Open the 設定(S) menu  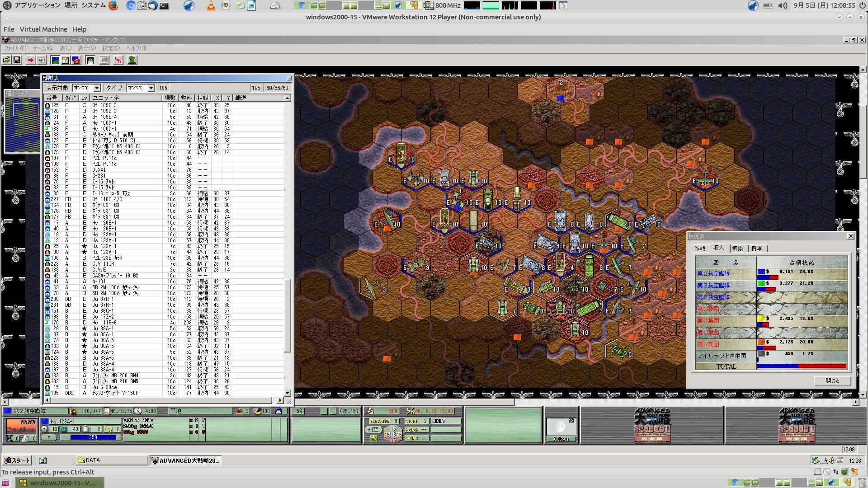pyautogui.click(x=111, y=48)
